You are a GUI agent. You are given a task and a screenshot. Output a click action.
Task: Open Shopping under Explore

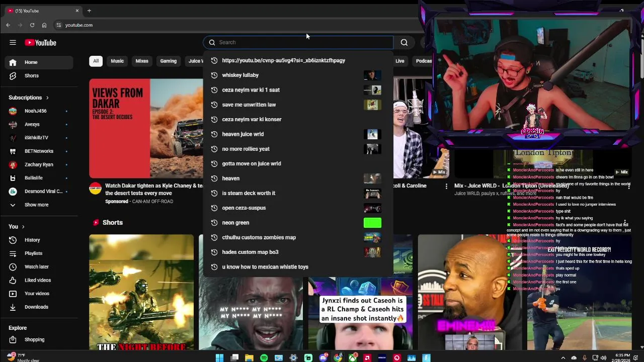(x=39, y=340)
